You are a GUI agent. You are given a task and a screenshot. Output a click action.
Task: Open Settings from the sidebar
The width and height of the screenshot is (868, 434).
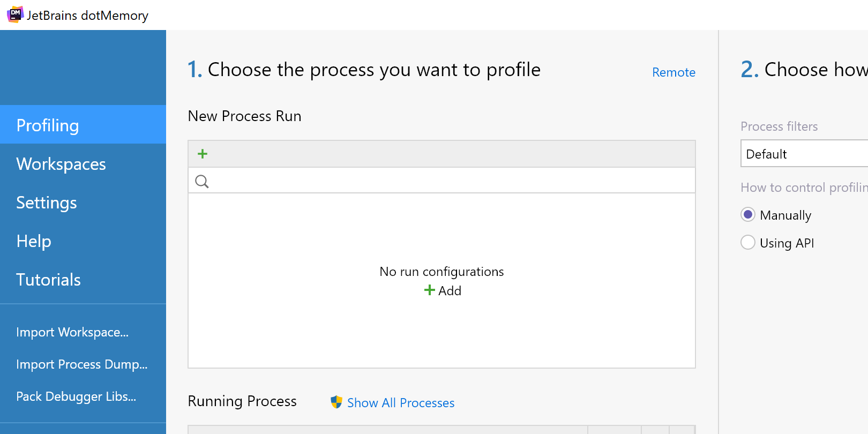[x=47, y=203]
